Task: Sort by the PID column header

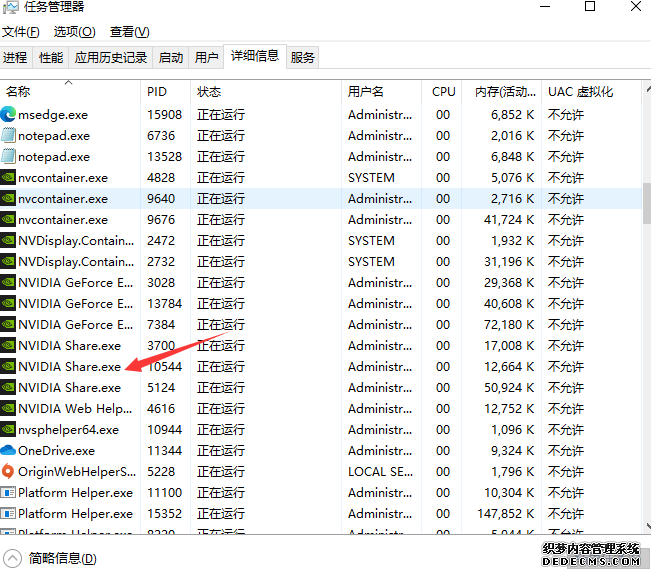Action: [165, 91]
